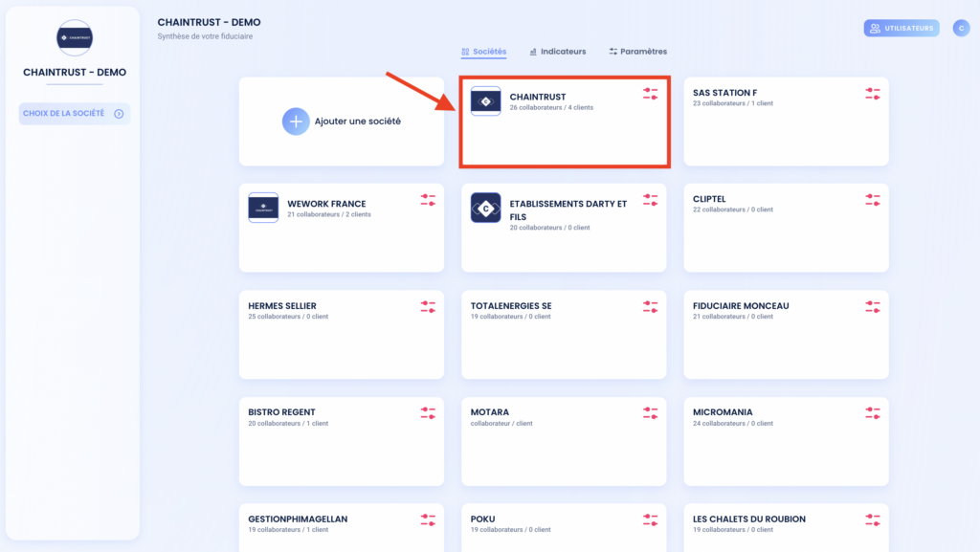Open settings sliders icon on SAS STATION F card
The height and width of the screenshot is (552, 980).
[x=873, y=95]
